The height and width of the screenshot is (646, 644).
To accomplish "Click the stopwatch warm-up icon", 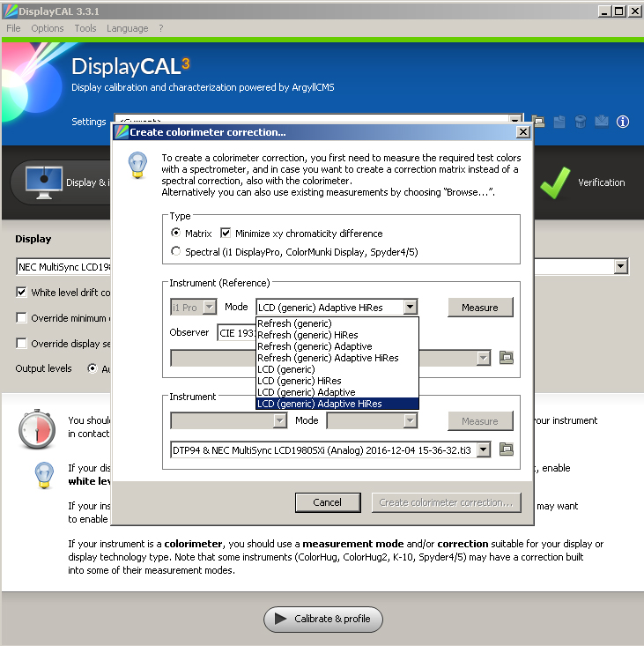I will (x=37, y=429).
